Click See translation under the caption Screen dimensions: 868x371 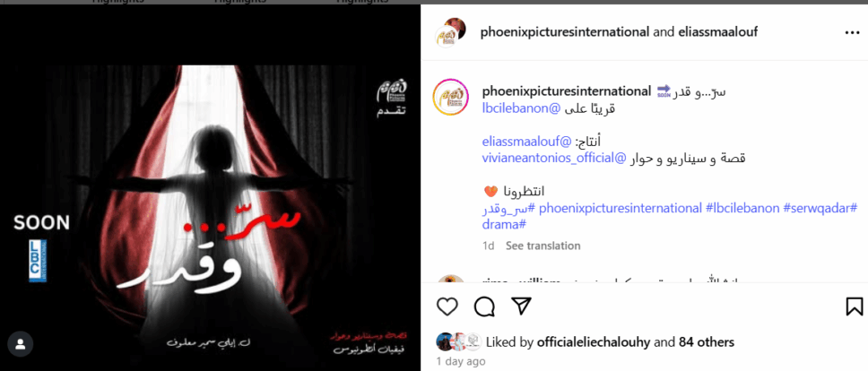[x=543, y=246]
